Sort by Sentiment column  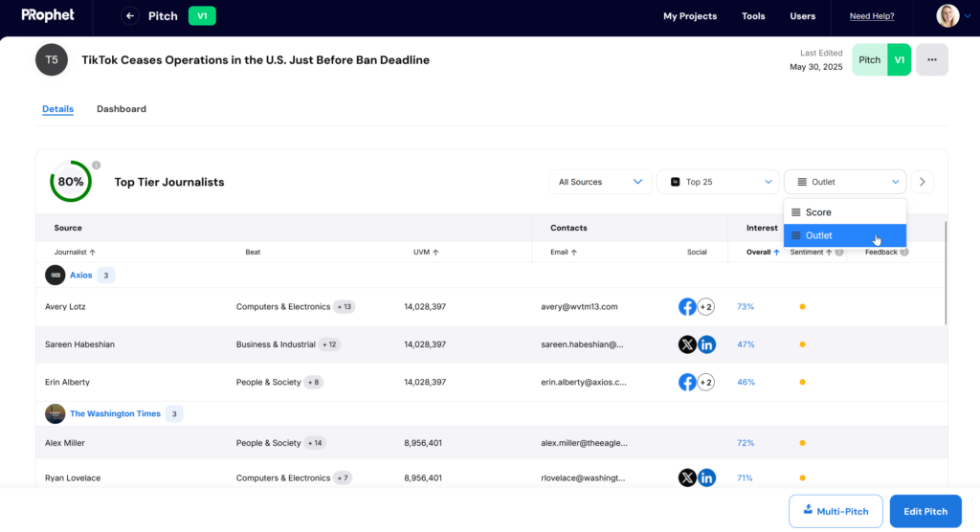811,252
